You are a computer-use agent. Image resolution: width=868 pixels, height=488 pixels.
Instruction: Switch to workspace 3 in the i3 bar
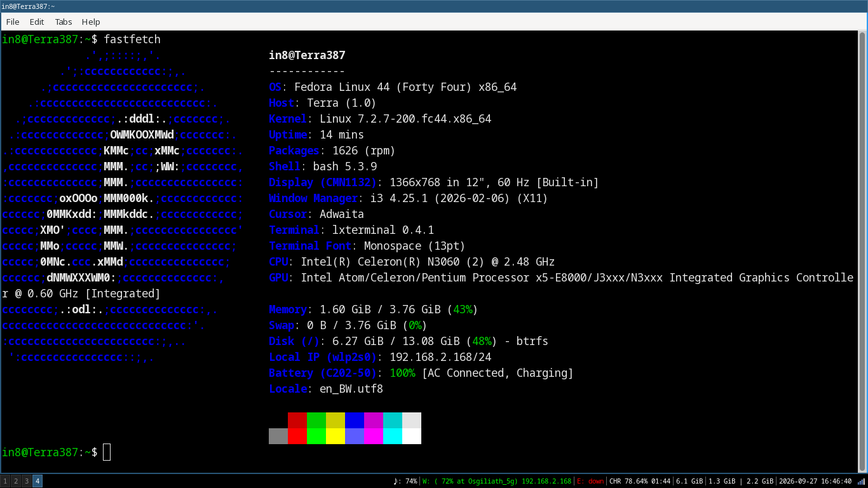27,481
